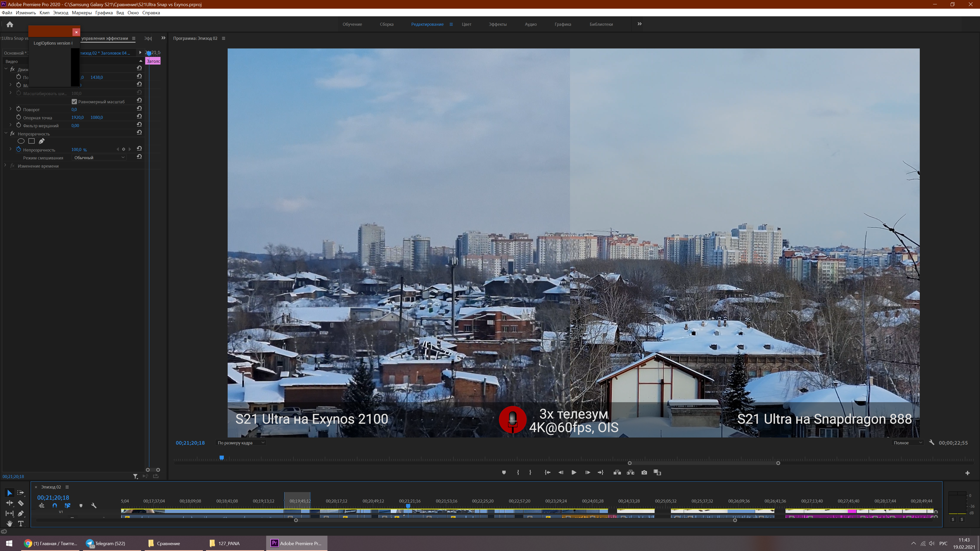
Task: Toggle animation stopwatch for Опорная точка
Action: (x=18, y=117)
